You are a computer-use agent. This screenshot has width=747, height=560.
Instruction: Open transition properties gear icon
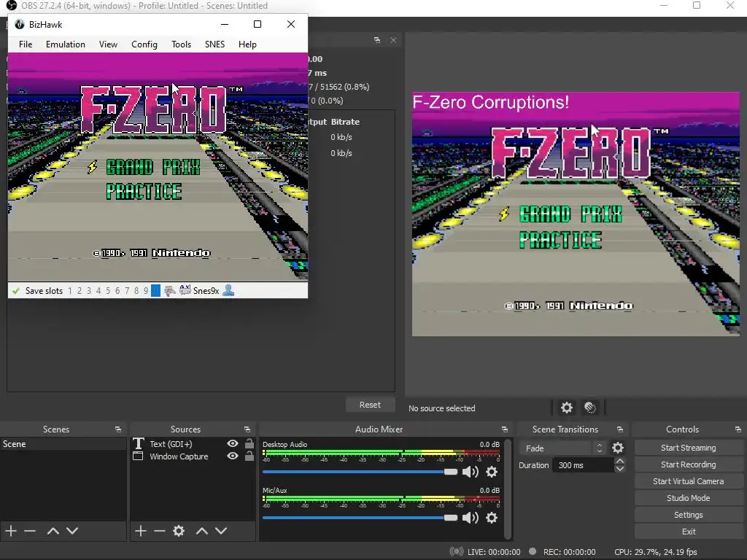click(x=618, y=448)
